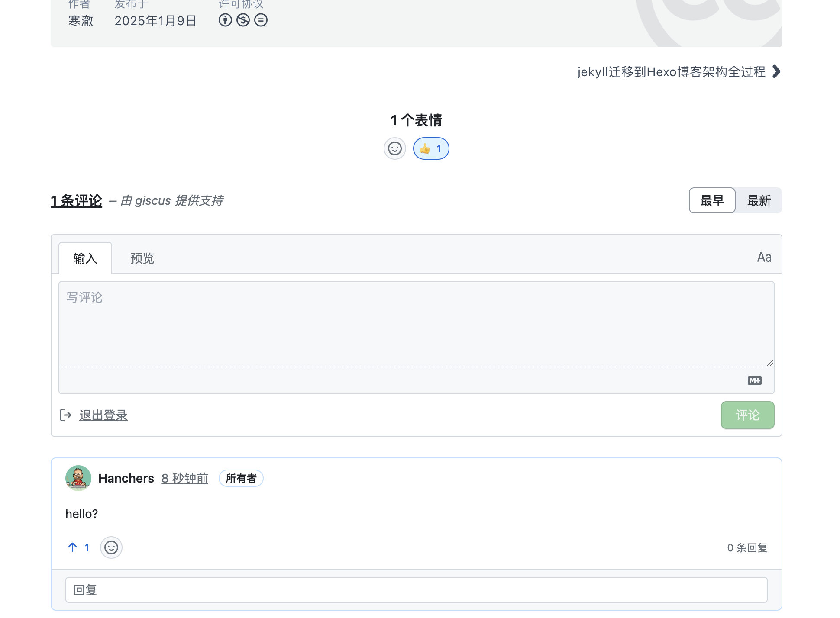
Task: Click the thumbs-up reaction count
Action: click(431, 148)
